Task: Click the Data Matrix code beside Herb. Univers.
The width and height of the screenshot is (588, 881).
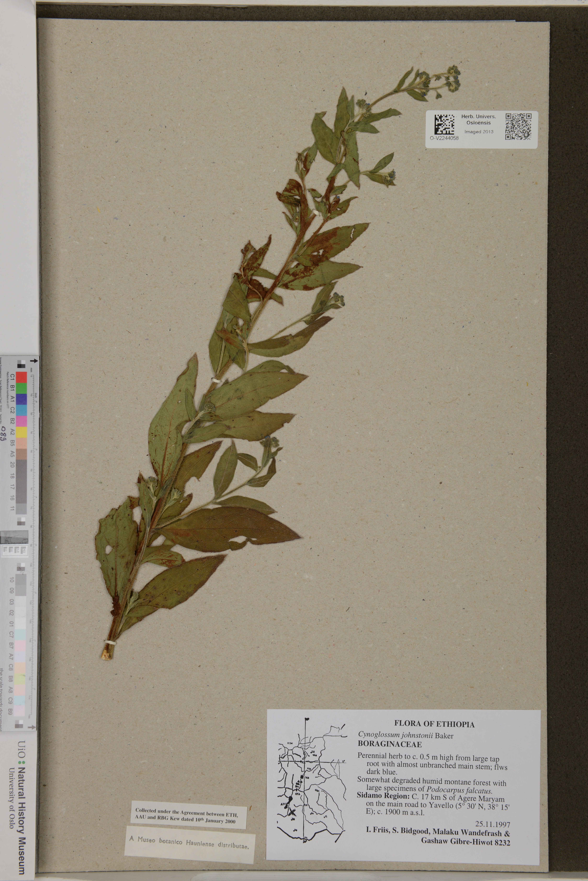Action: point(444,125)
